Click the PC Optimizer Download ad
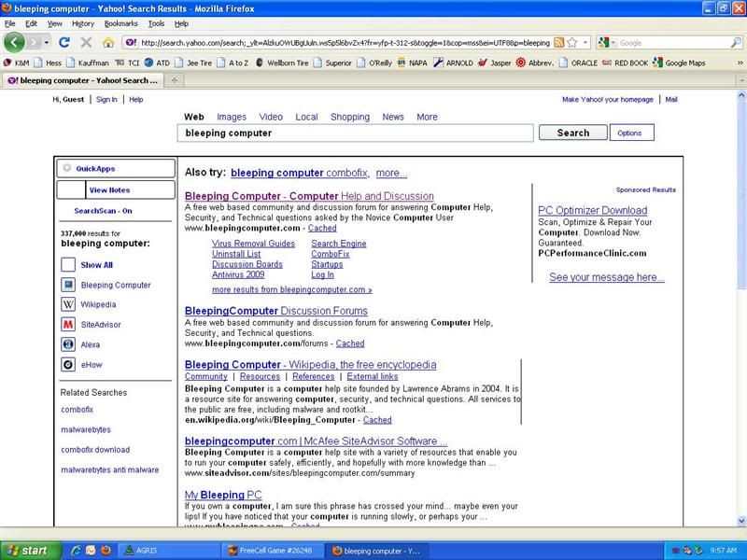This screenshot has height=560, width=747. pyautogui.click(x=593, y=210)
